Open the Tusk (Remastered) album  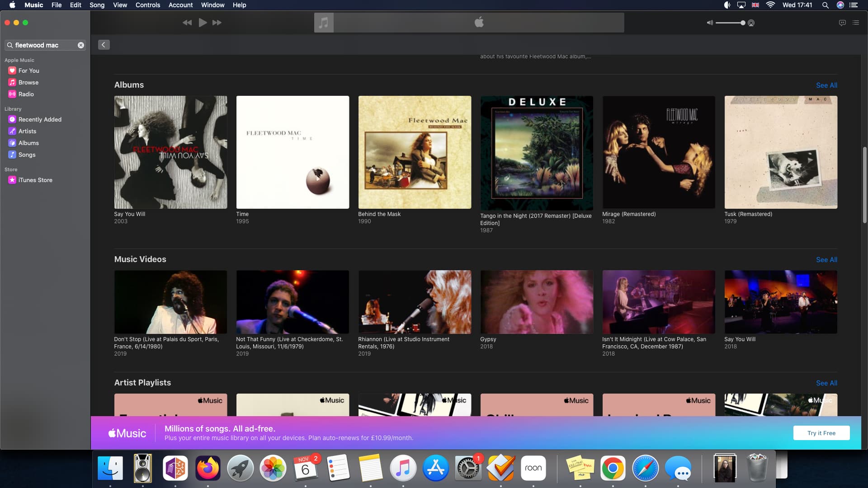click(x=781, y=152)
